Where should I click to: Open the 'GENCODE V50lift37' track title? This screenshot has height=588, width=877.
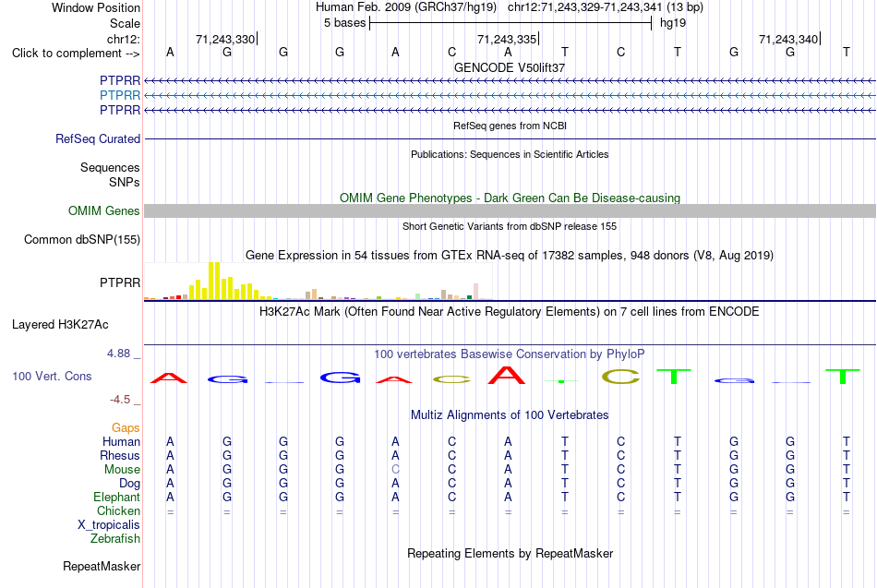(510, 67)
